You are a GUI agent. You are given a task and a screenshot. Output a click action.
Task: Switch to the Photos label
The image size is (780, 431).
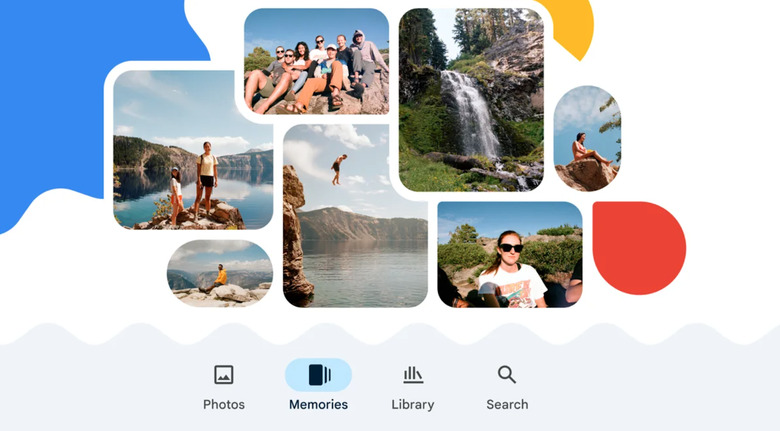coord(224,404)
